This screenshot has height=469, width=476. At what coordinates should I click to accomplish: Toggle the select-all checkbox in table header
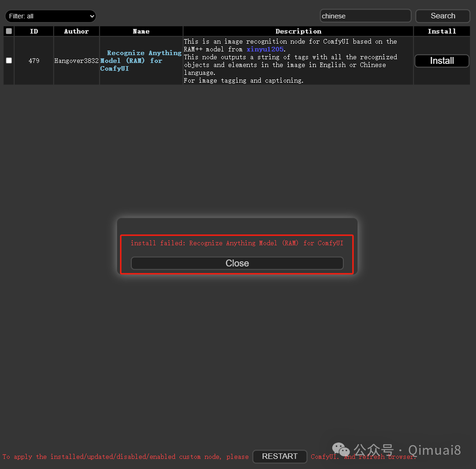point(9,31)
